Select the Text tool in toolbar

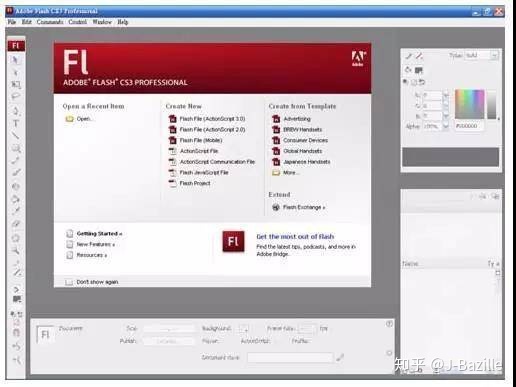point(16,123)
